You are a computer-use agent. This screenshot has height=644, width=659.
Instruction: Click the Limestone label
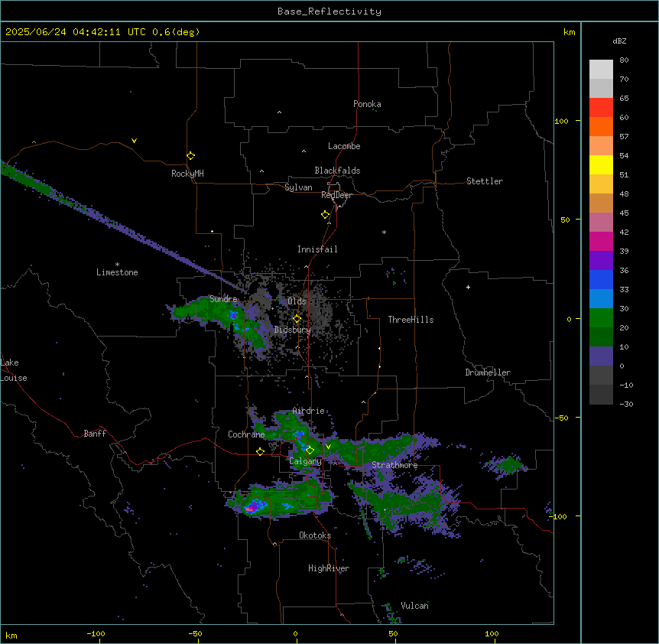pos(117,272)
